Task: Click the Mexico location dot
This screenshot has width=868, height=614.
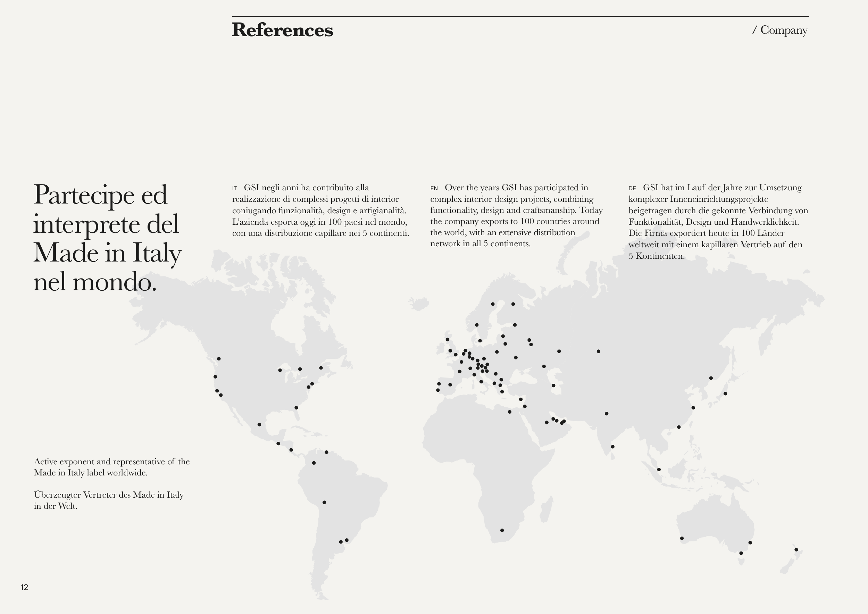Action: pyautogui.click(x=259, y=425)
